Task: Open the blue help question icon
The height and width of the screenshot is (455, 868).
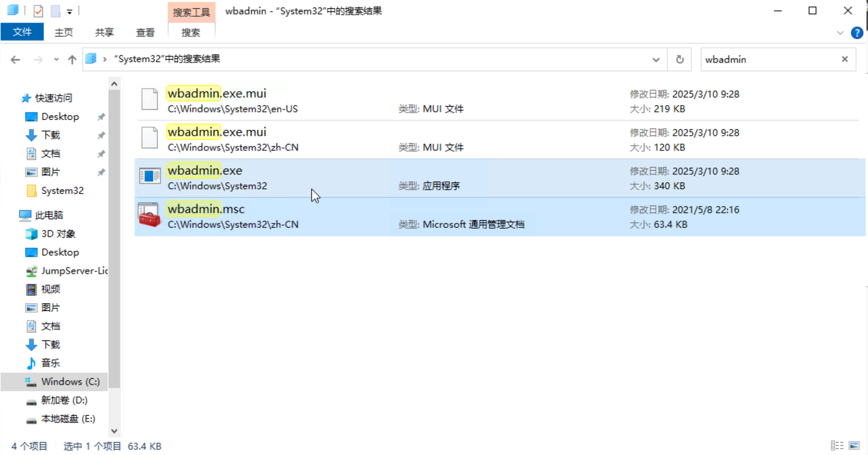Action: point(857,33)
